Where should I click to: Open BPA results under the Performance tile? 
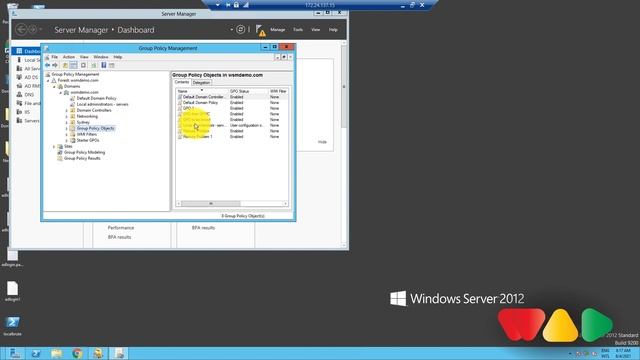[x=119, y=237]
